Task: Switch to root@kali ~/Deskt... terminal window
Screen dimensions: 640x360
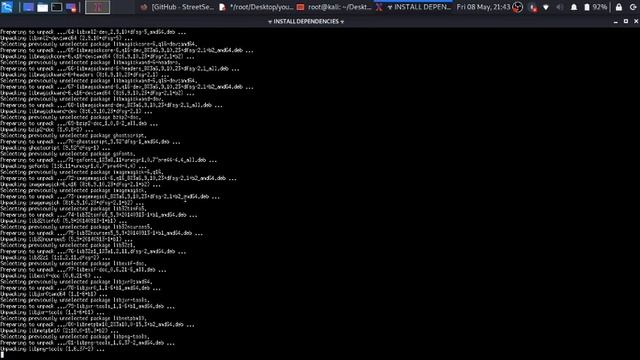Action: [x=334, y=7]
